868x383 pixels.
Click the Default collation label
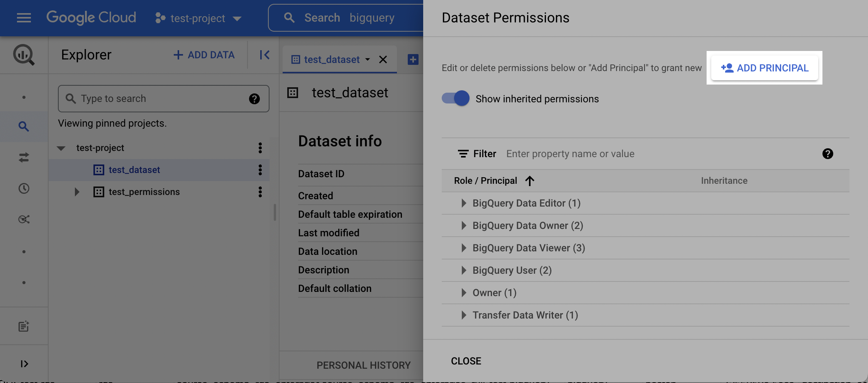335,288
